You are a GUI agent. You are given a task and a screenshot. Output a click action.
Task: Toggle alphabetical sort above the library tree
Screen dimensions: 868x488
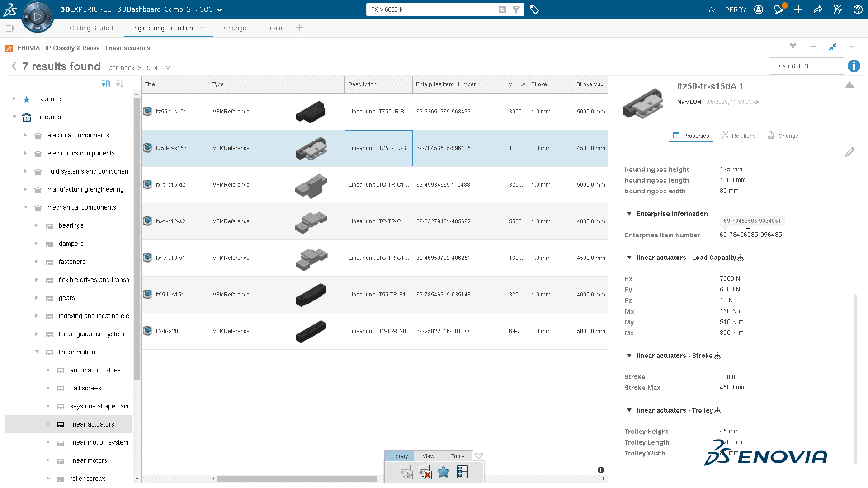(x=106, y=84)
